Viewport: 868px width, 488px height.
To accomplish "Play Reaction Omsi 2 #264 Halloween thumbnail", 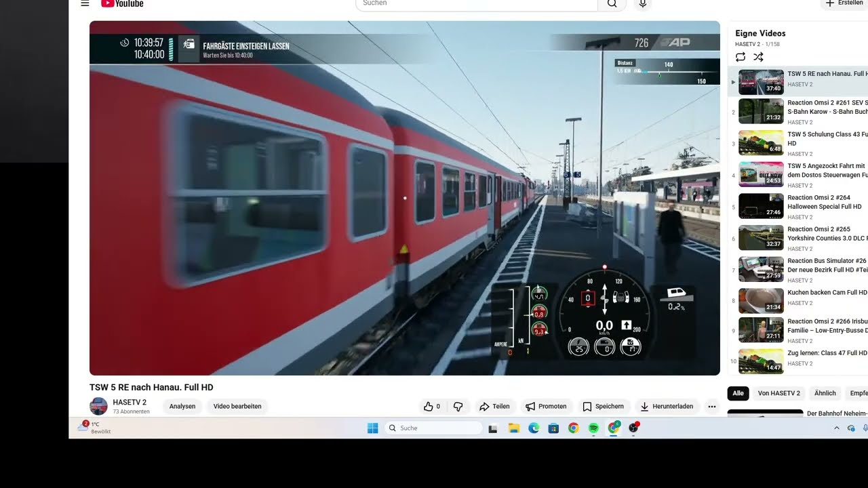I will point(761,206).
